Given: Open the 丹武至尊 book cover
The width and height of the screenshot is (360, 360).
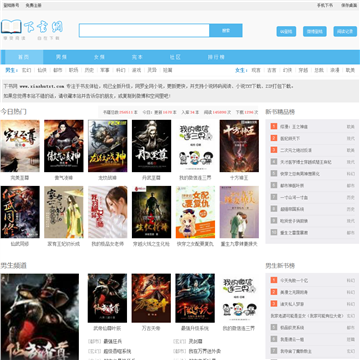Looking at the screenshot, I should point(151,146).
